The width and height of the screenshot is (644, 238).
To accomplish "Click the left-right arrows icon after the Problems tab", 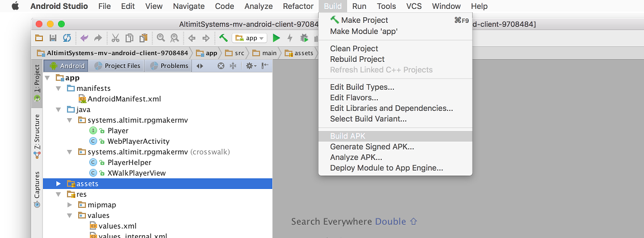I will pos(200,66).
